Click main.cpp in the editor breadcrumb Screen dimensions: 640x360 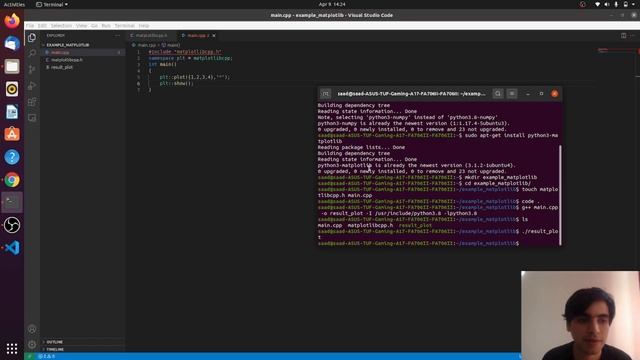147,45
